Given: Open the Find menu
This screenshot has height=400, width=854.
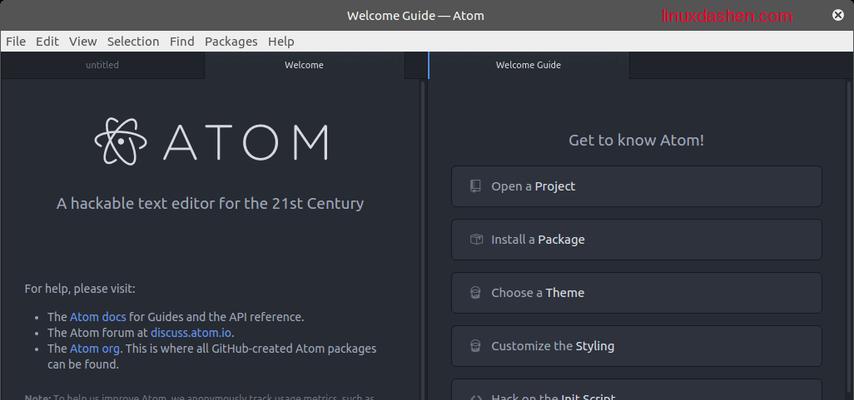Looking at the screenshot, I should [x=182, y=41].
